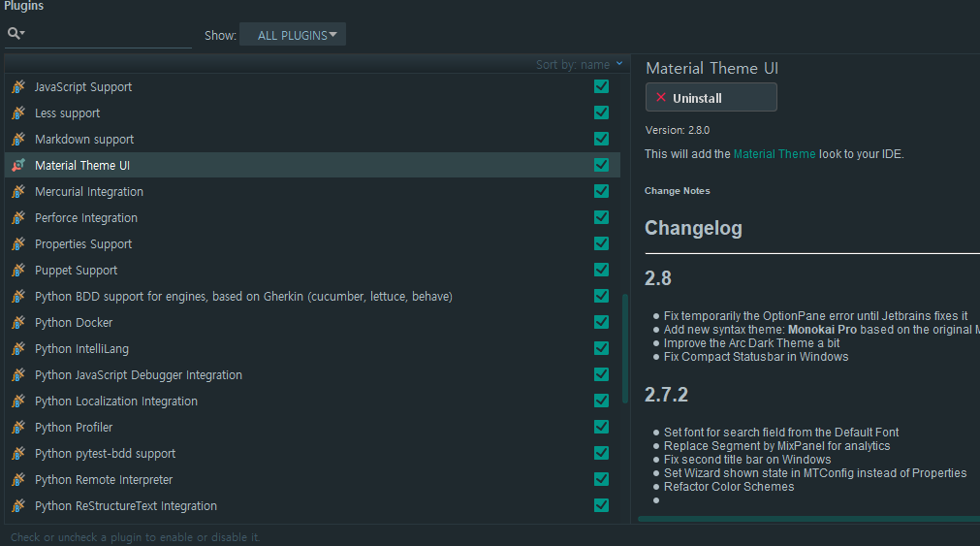Toggle the Perforce Integration checkbox
This screenshot has width=980, height=546.
[x=601, y=217]
